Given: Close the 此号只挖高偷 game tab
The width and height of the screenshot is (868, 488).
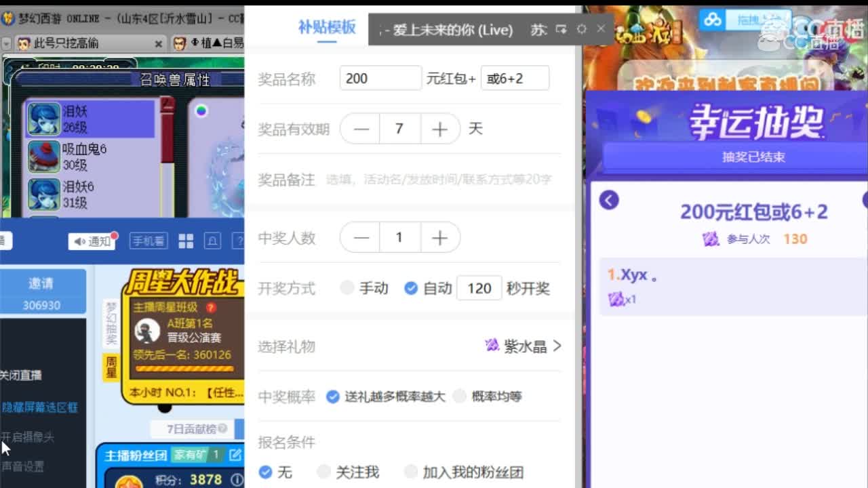Looking at the screenshot, I should pos(158,44).
